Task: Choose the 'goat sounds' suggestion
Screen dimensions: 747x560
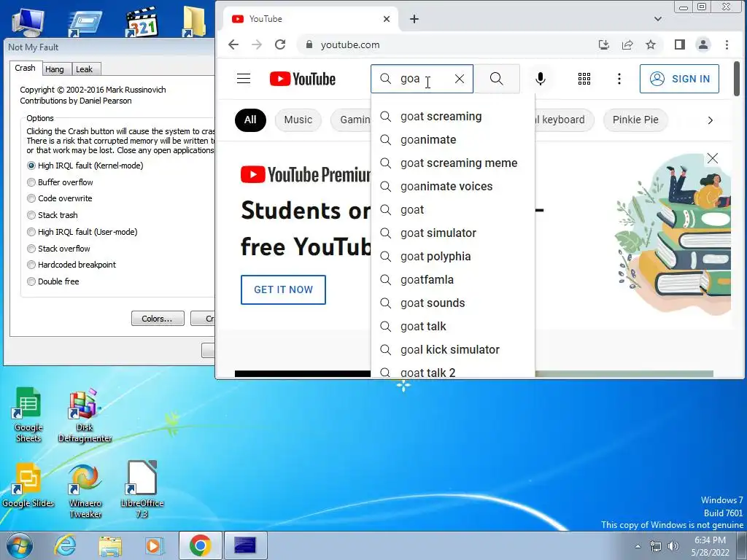Action: (x=452, y=303)
